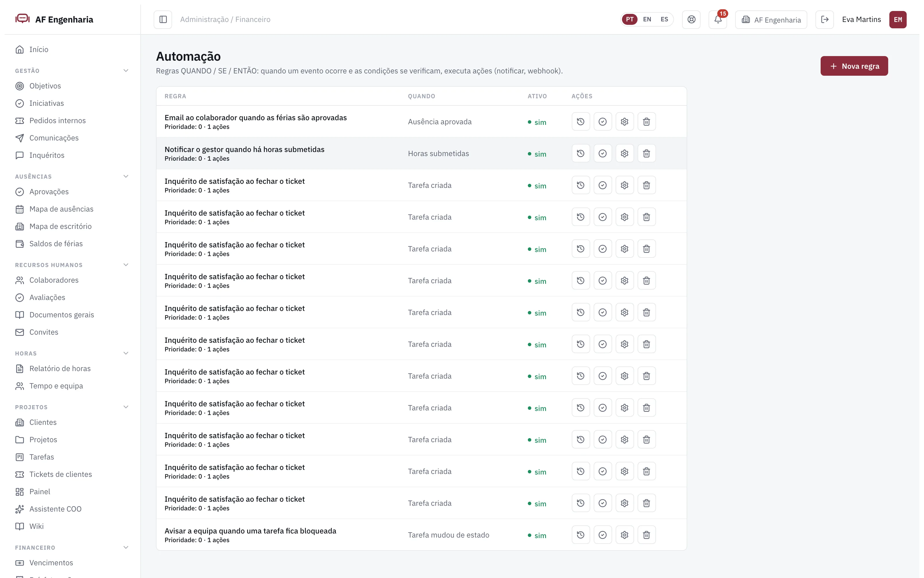Select rule Email ao colaborador quando as férias são aprovadas
924x578 pixels.
click(256, 118)
